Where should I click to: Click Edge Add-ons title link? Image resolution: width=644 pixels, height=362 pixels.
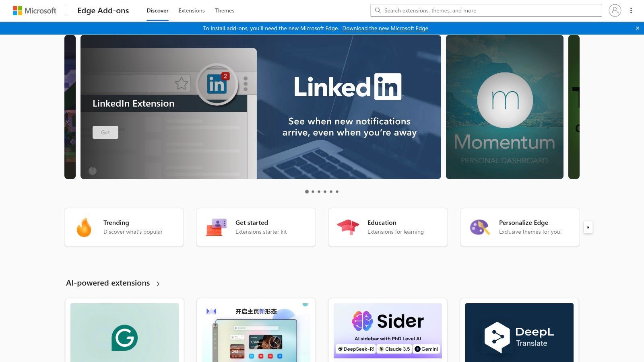(x=103, y=10)
